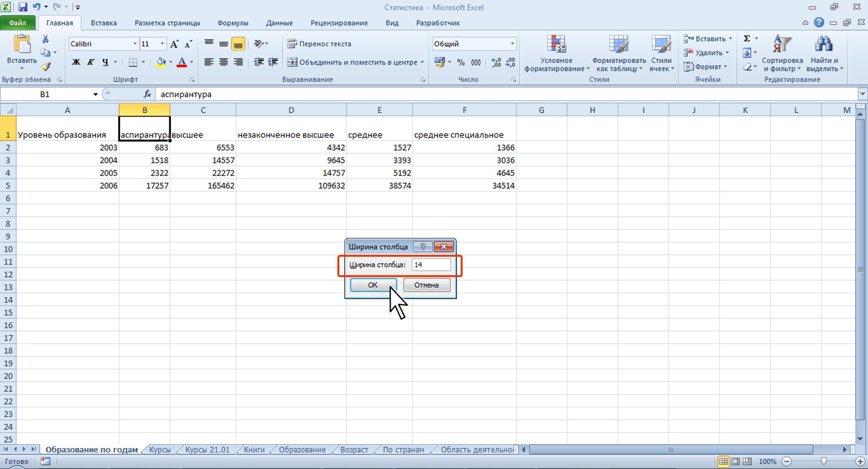Open the Удалить cells dropdown
Viewport: 868px width, 469px height.
(705, 53)
